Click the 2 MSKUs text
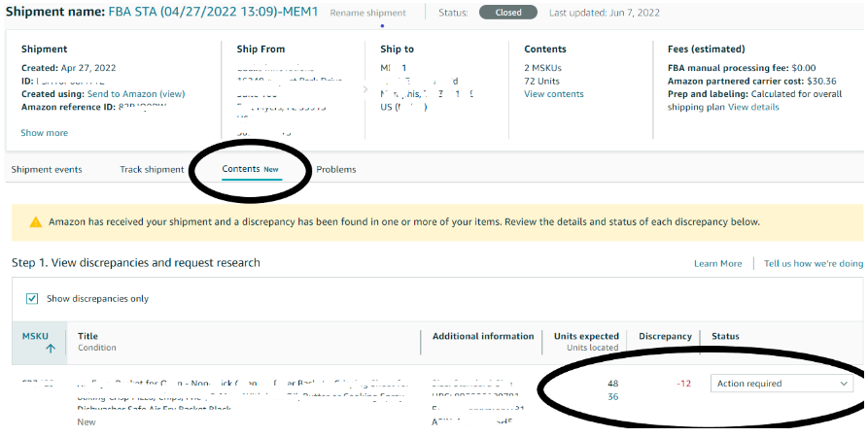 [543, 68]
